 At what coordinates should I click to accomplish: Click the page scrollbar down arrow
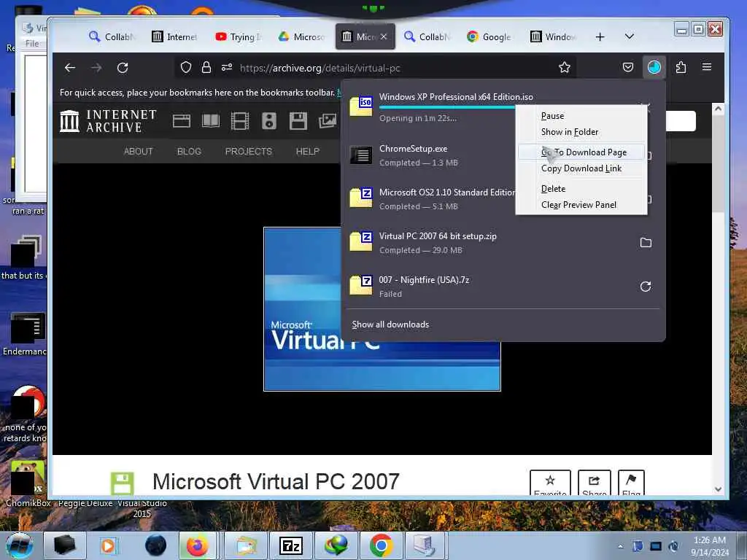tap(719, 489)
